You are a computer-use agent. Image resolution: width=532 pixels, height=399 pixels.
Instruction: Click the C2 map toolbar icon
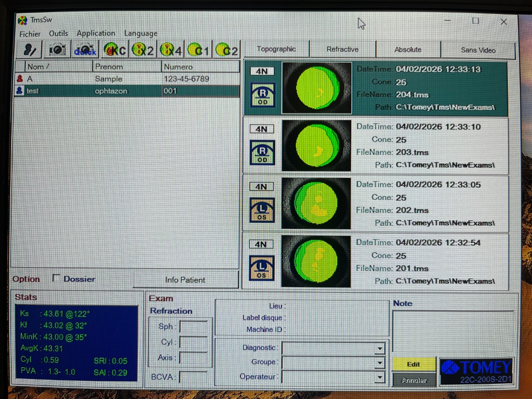coord(226,50)
